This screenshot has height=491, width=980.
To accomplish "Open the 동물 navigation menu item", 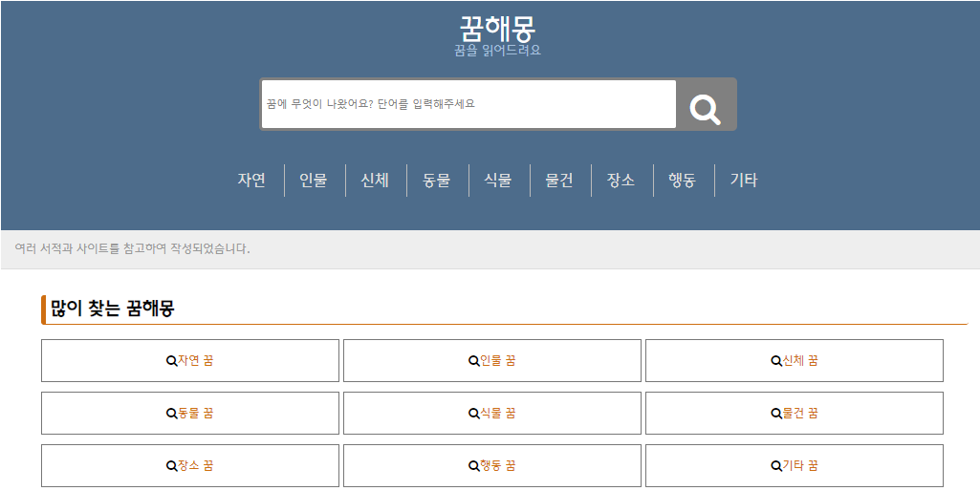I will [436, 180].
